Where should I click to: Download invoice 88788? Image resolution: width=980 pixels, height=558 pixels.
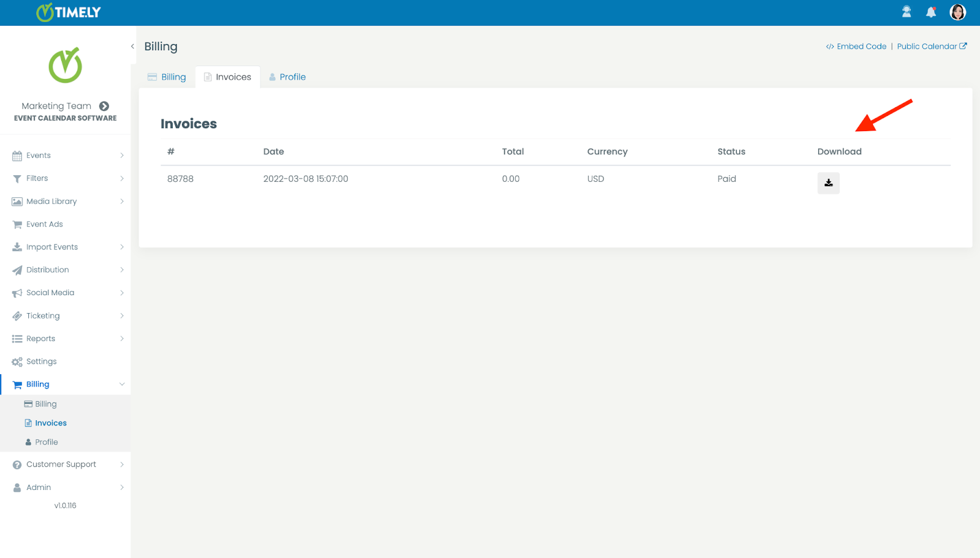tap(828, 183)
